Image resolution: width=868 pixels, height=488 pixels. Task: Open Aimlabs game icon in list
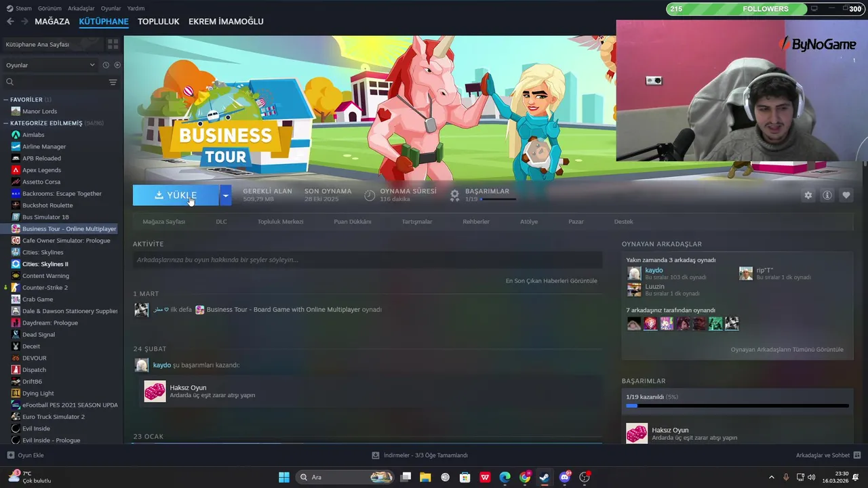click(x=16, y=135)
